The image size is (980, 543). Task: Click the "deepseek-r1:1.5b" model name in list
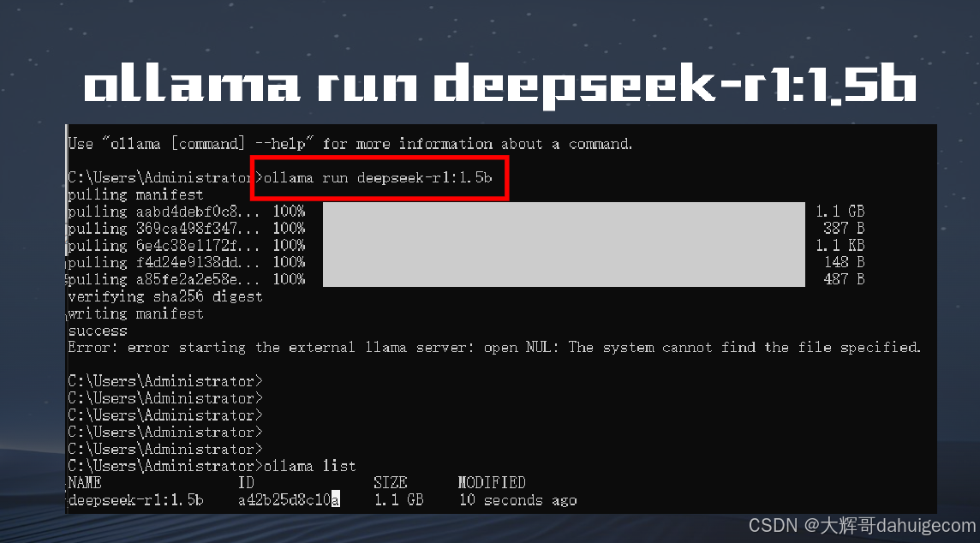click(x=135, y=500)
